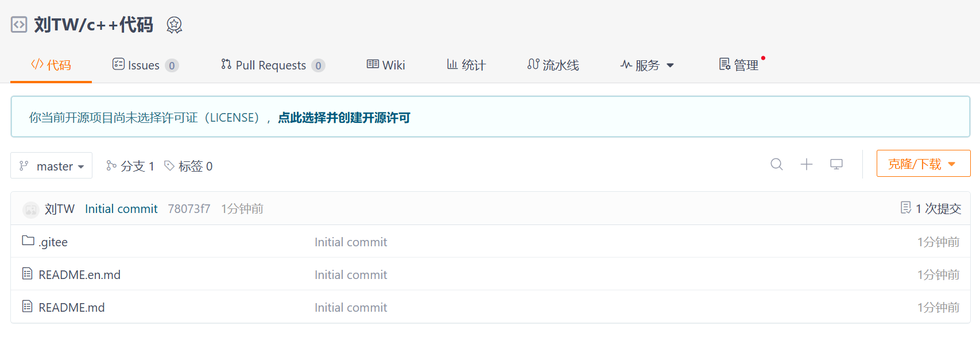Click commit hash 78073f7
Screen dimensions: 980x341
(189, 208)
